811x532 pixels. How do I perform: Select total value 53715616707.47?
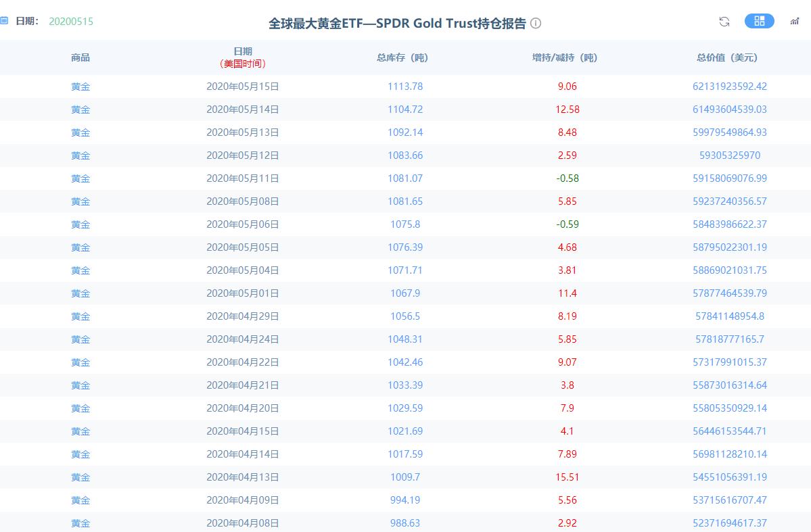coord(730,500)
